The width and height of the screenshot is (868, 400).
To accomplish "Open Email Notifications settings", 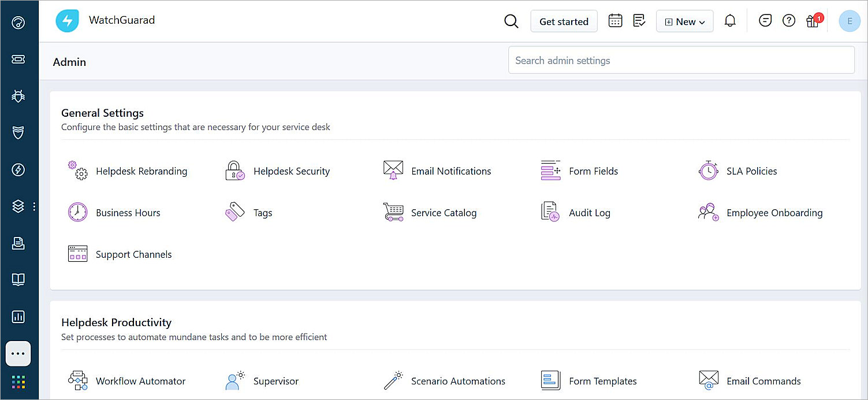I will (451, 171).
